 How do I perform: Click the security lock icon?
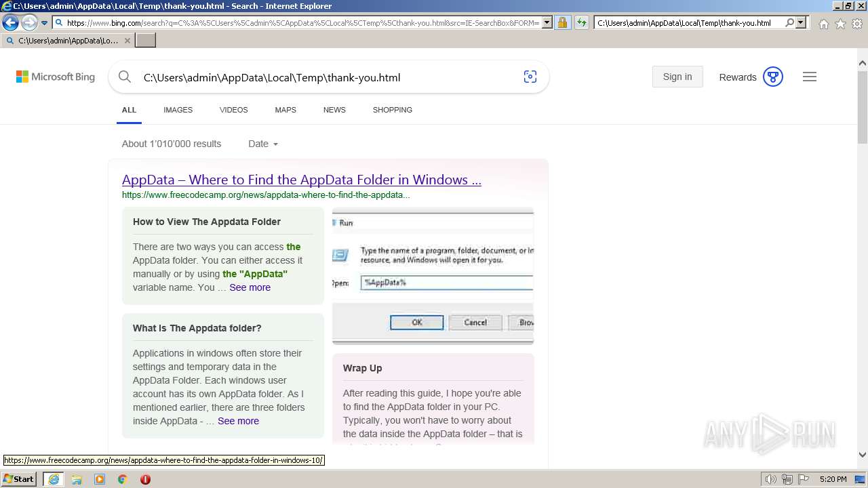tap(562, 23)
